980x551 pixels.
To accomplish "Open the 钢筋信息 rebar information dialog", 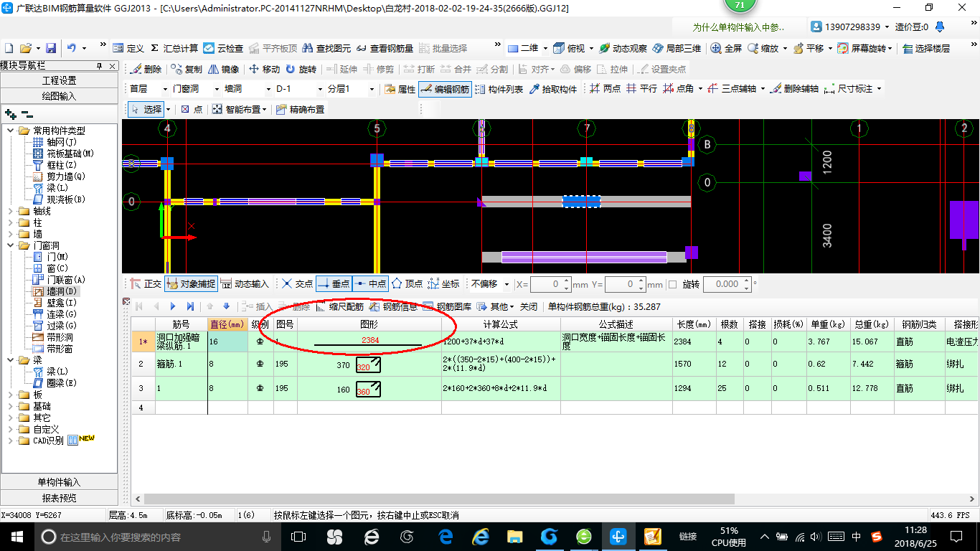I will pos(393,306).
